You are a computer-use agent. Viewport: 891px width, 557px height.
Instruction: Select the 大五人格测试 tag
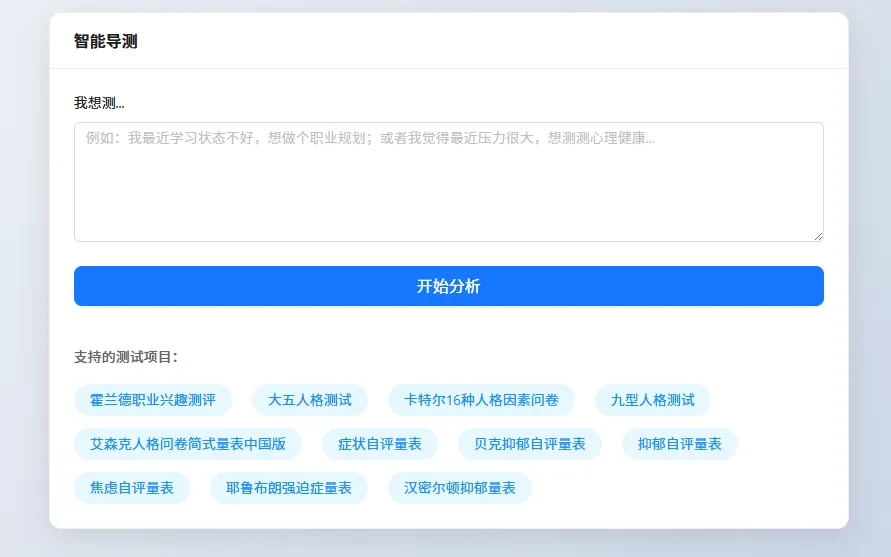click(310, 400)
